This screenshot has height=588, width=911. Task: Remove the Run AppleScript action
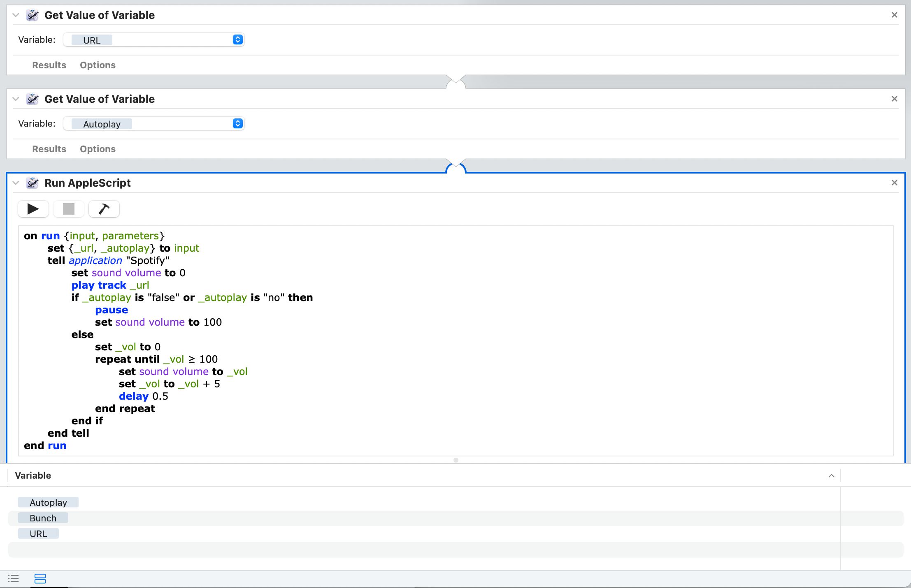(x=894, y=183)
